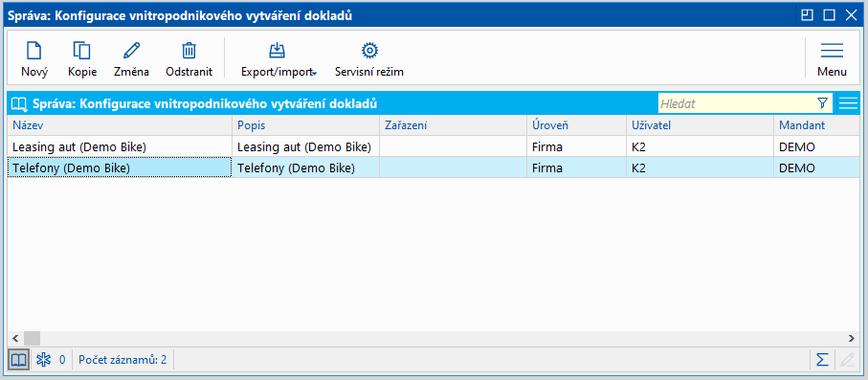The height and width of the screenshot is (380, 868).
Task: Click the pencil edit icon in the status bar
Action: tap(847, 360)
